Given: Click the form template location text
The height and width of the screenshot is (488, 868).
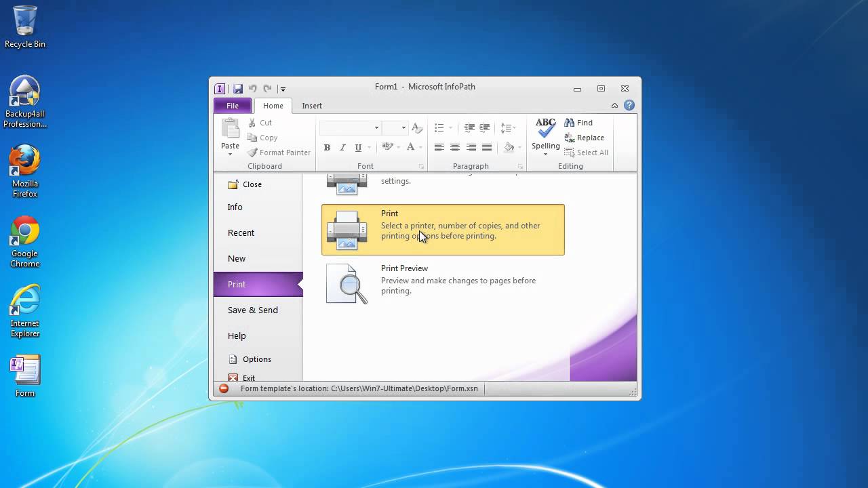Looking at the screenshot, I should click(359, 388).
